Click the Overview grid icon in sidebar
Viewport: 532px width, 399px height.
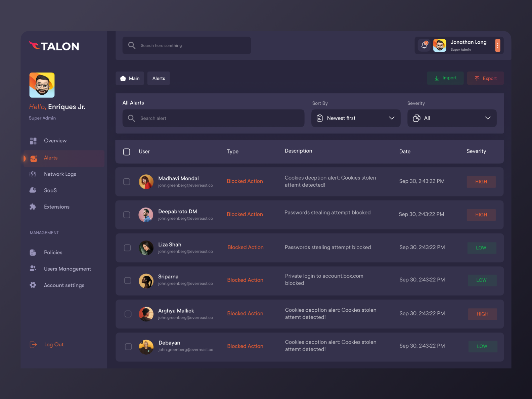click(33, 141)
